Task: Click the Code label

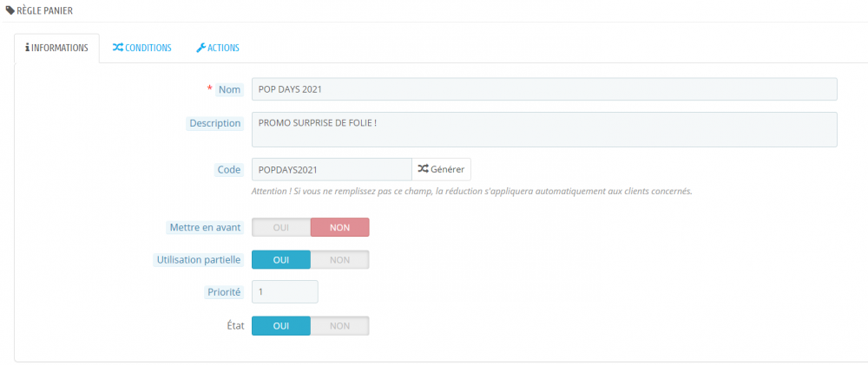Action: [x=229, y=170]
